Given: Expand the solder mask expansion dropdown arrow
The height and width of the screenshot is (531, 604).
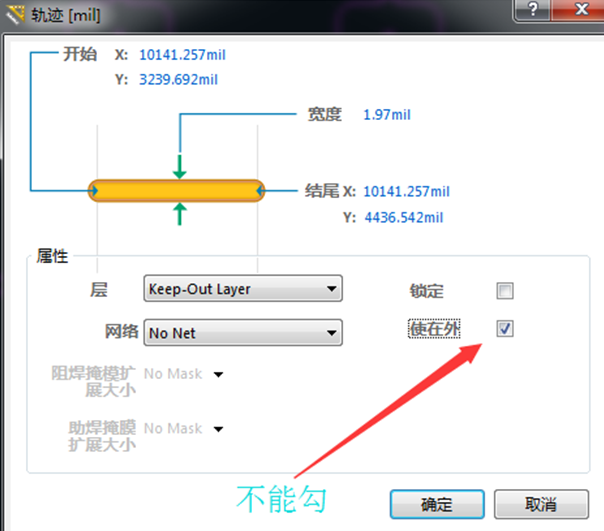Looking at the screenshot, I should point(218,375).
